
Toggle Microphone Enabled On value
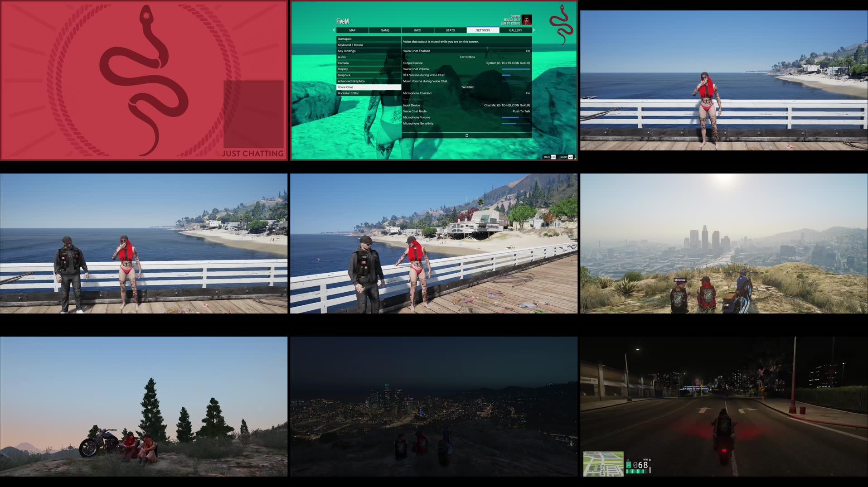pyautogui.click(x=528, y=93)
